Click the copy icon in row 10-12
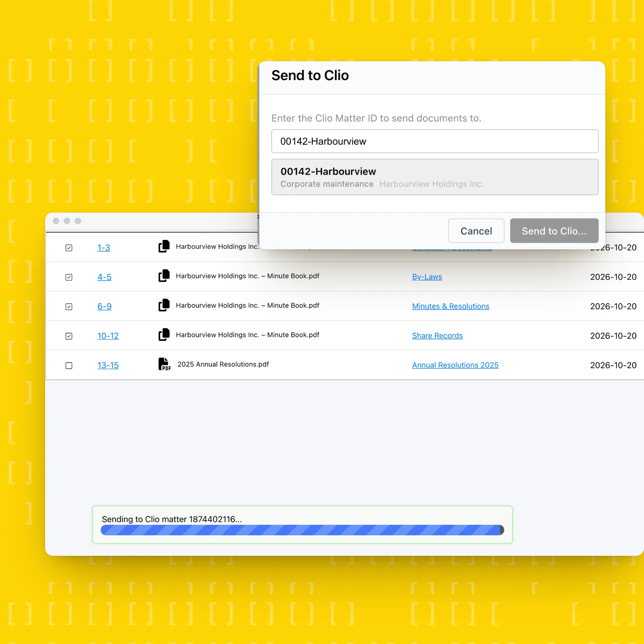Screen dimensions: 644x644 [164, 334]
